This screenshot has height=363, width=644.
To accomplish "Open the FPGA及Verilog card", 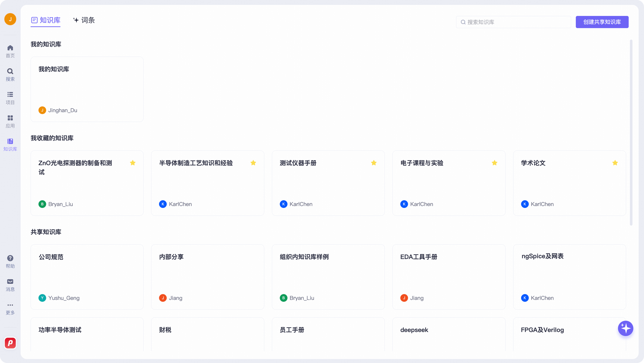I will pos(569,334).
